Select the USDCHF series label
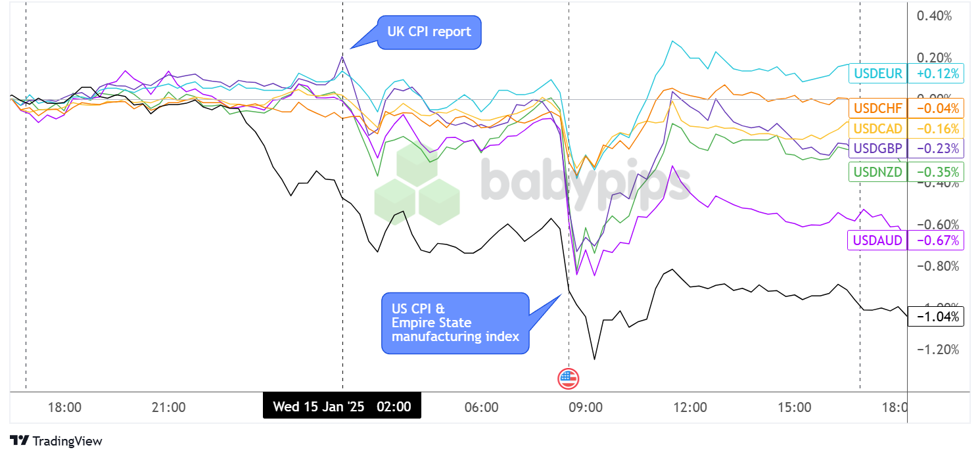The width and height of the screenshot is (980, 458). pyautogui.click(x=877, y=108)
